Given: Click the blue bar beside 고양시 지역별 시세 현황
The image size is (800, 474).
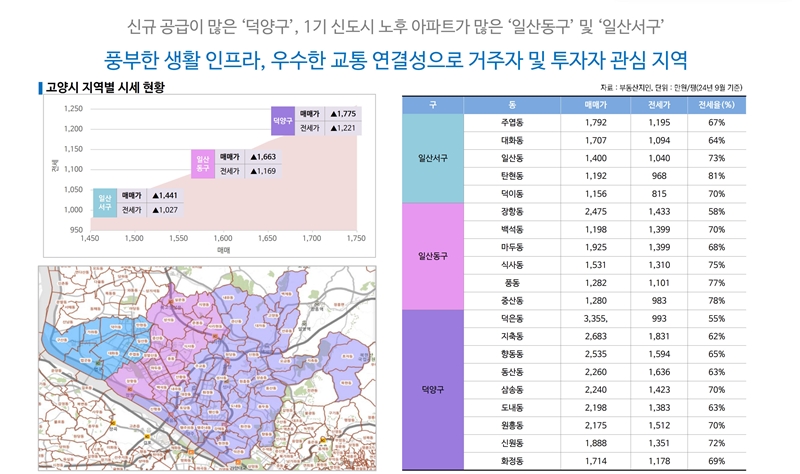Looking at the screenshot, I should [x=38, y=87].
